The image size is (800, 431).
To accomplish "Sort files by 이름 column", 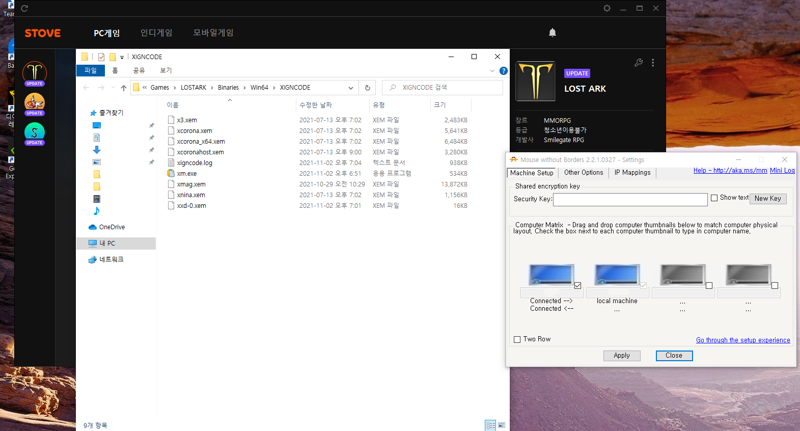I will tap(172, 105).
